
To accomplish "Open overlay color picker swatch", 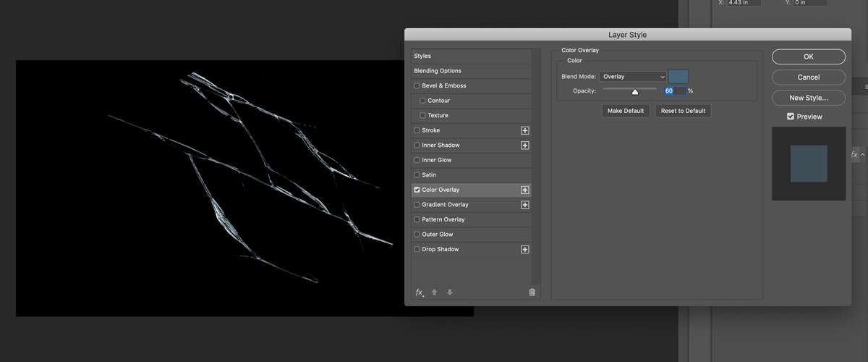I will pos(678,76).
